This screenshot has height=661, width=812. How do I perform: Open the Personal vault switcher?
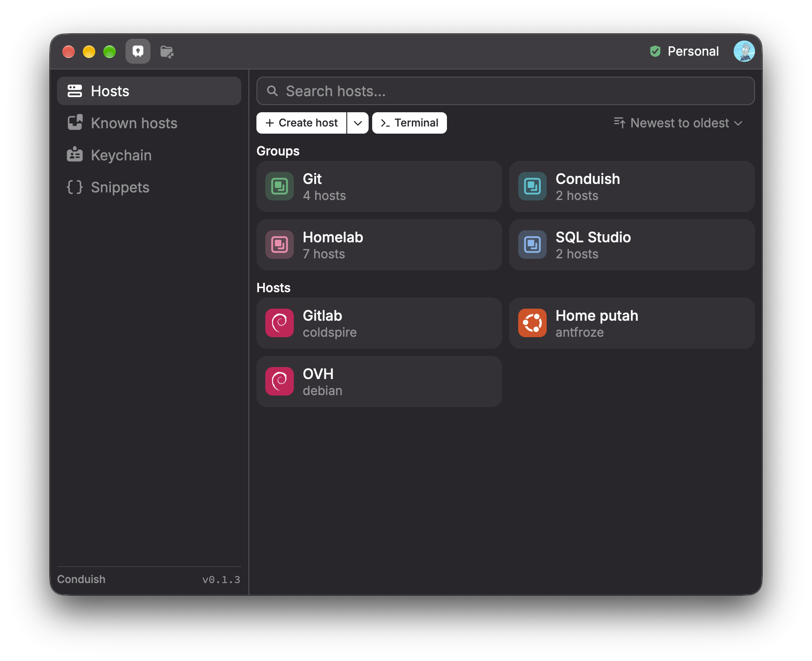(x=684, y=51)
